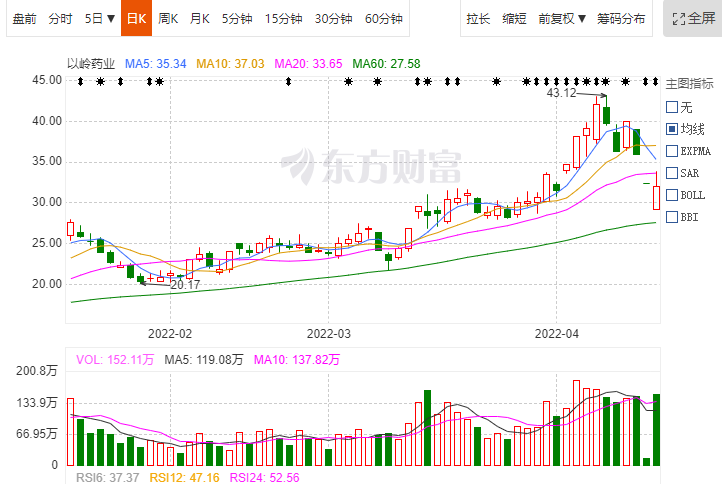Open the 5日 dropdown

99,18
